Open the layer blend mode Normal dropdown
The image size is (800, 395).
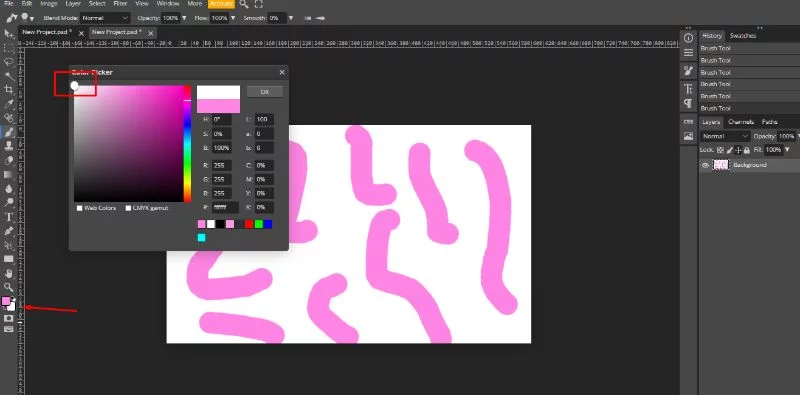[726, 136]
